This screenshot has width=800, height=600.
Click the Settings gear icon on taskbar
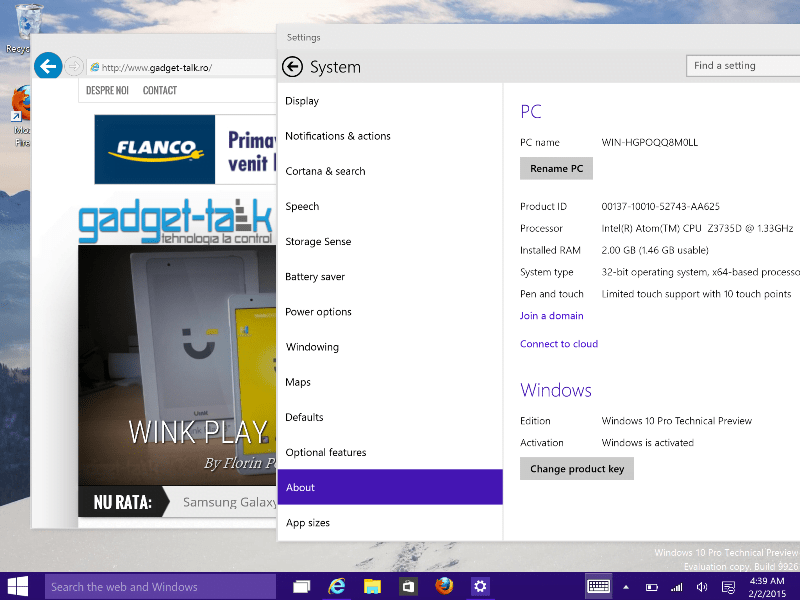coord(480,587)
